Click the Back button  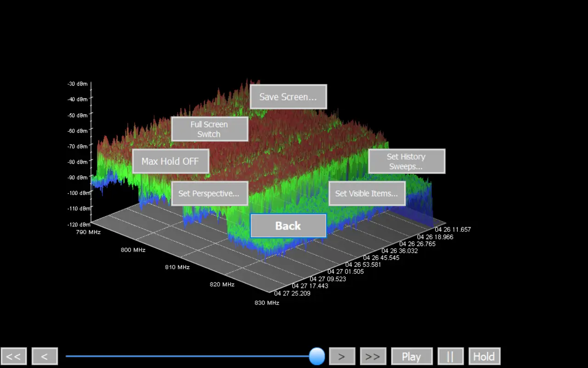(288, 226)
